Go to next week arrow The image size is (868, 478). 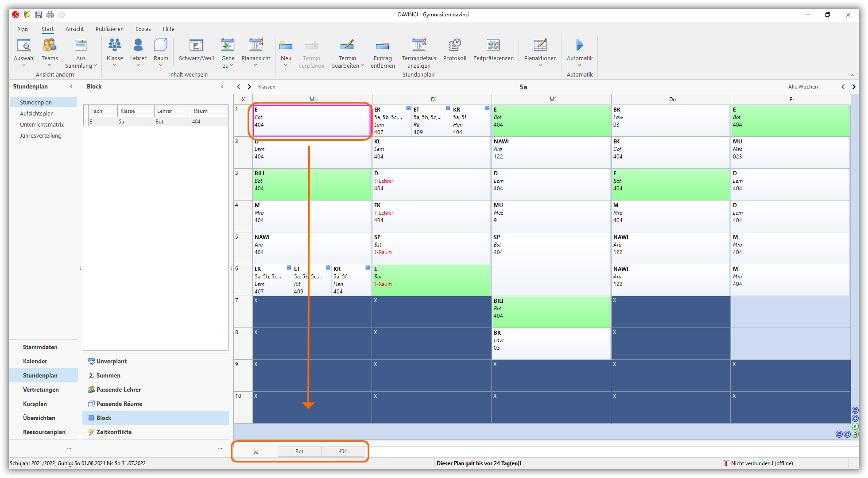coord(854,87)
